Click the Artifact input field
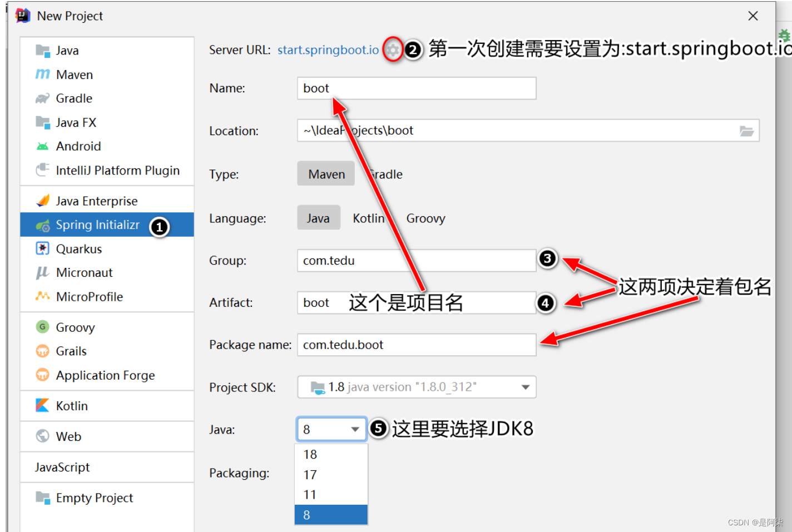Screen dimensions: 792x532 click(417, 302)
